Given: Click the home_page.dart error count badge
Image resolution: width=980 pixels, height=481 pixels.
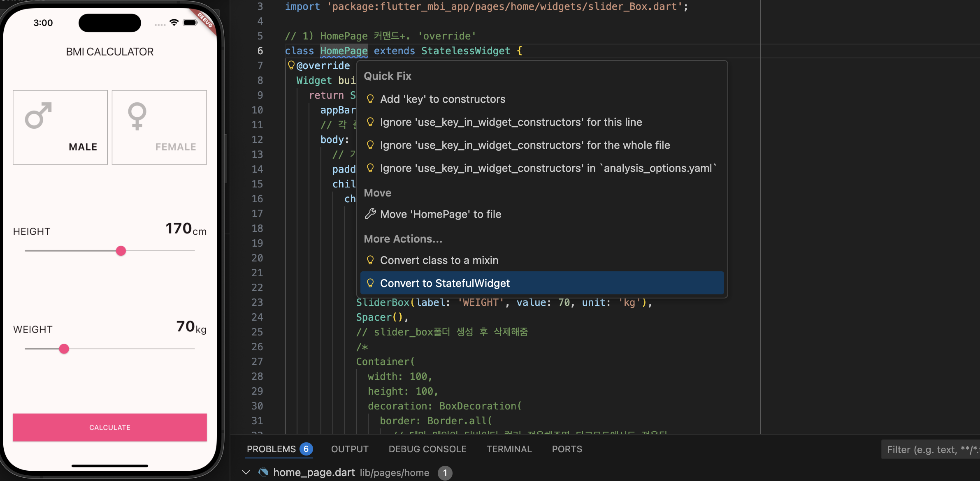Looking at the screenshot, I should coord(445,473).
